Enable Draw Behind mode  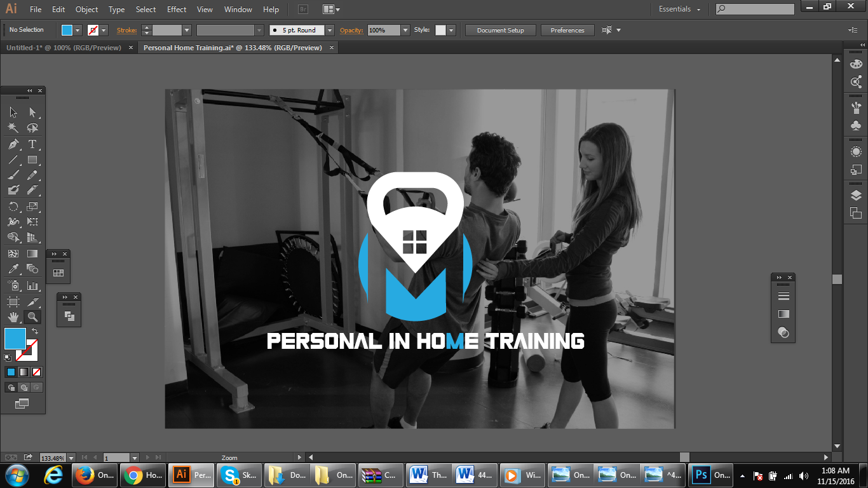click(x=24, y=387)
